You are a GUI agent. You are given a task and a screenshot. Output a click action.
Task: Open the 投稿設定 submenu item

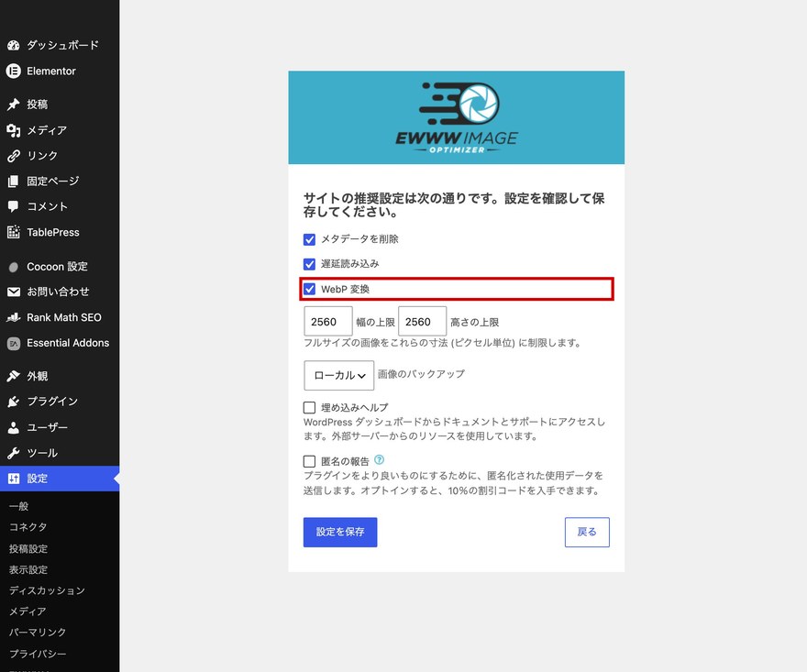coord(28,549)
